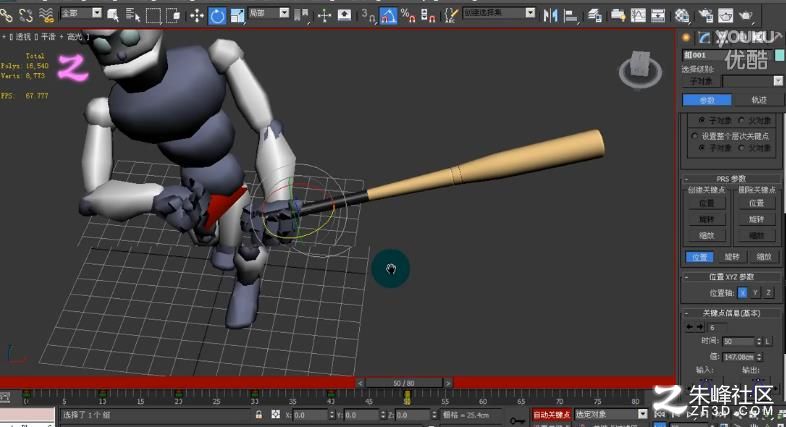Viewport: 786px width, 427px height.
Task: Select the 缩放 controller tab
Action: [x=764, y=257]
